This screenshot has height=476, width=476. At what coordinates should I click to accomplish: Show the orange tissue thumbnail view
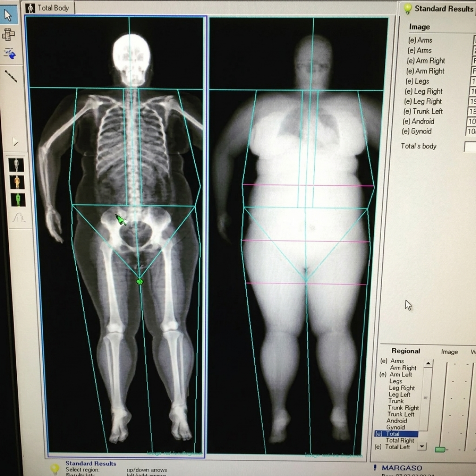point(17,182)
